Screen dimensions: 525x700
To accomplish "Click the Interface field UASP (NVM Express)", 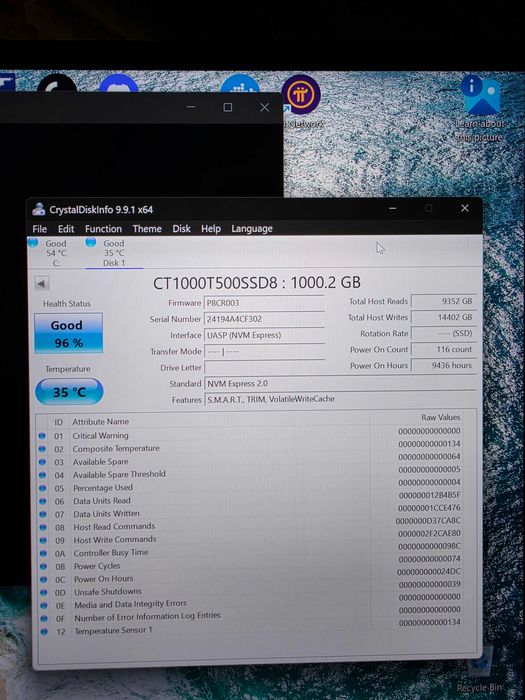I will click(x=264, y=335).
